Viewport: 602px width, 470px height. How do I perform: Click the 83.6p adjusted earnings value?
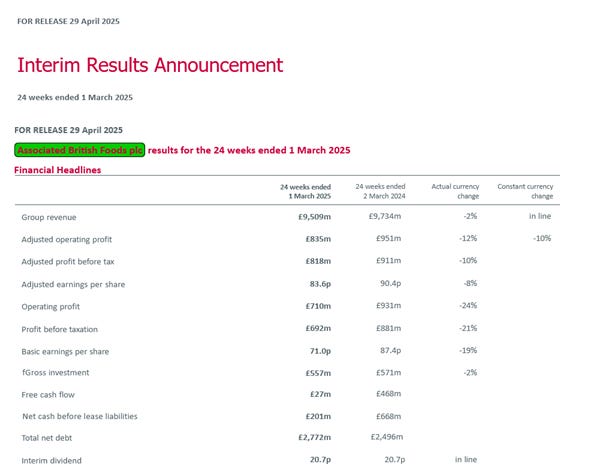[320, 284]
